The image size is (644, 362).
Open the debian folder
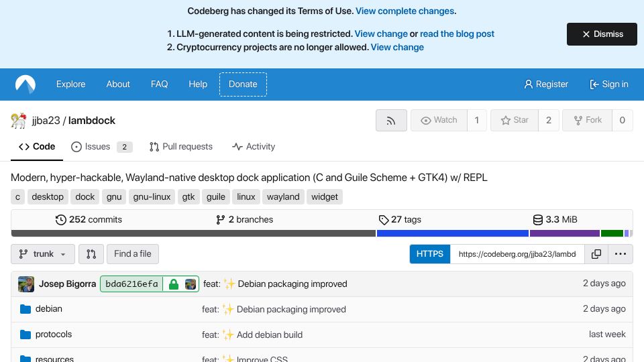[x=49, y=309]
